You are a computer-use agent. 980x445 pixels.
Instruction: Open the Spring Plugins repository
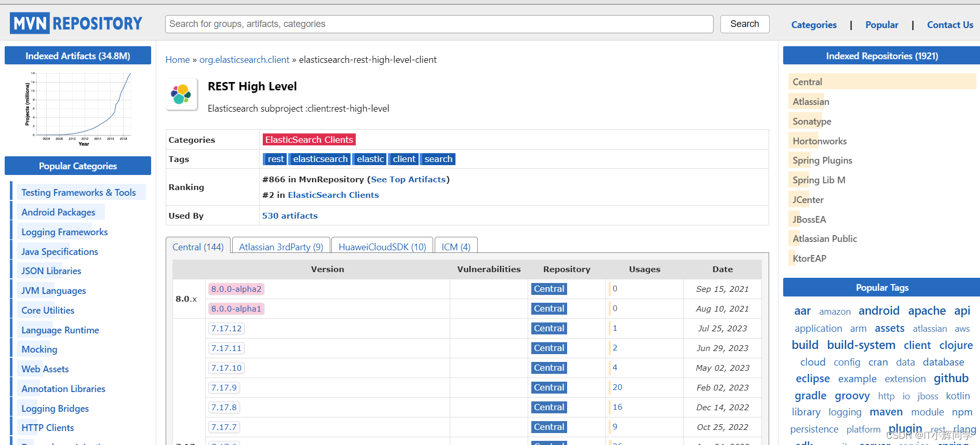pos(822,160)
